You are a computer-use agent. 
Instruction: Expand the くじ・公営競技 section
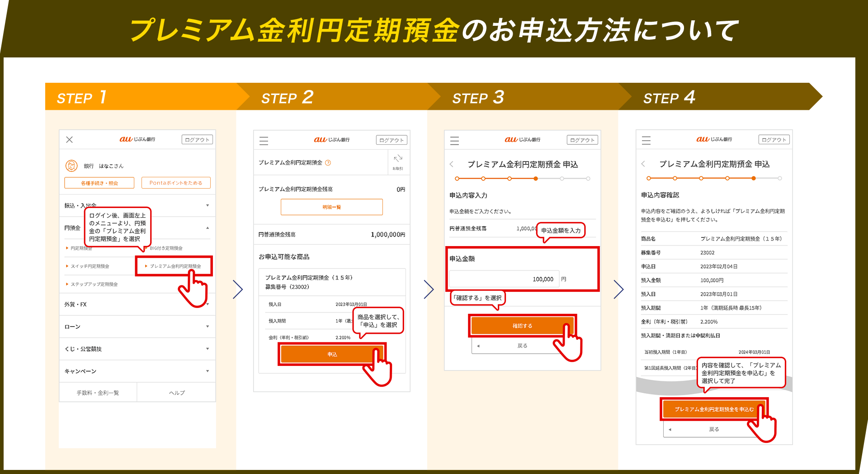pos(137,349)
